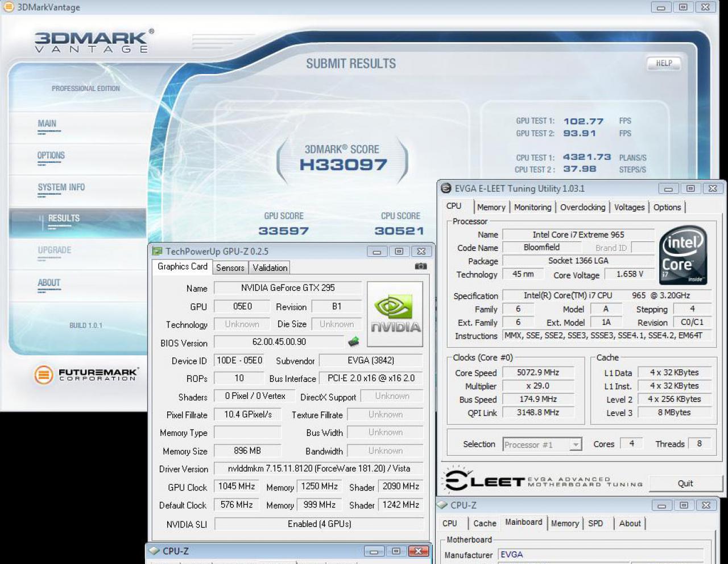Select the Mainboard tab in CPU-Z
Image resolution: width=728 pixels, height=564 pixels.
524,522
